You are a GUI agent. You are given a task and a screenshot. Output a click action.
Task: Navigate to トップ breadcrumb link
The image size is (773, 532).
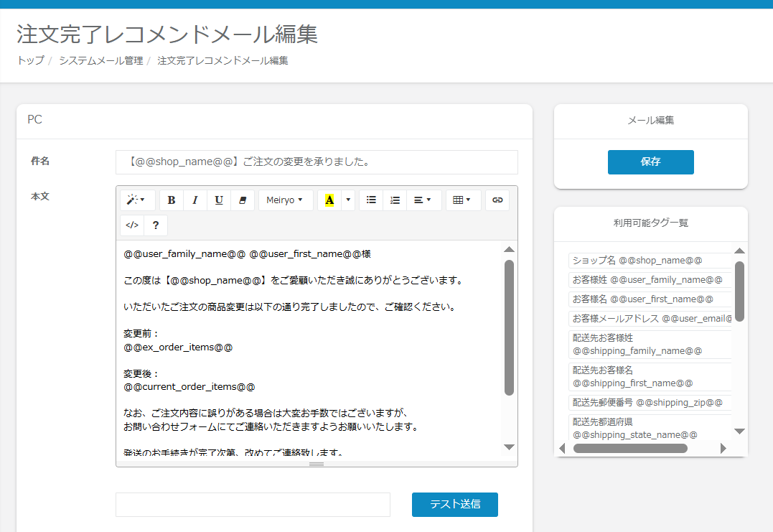(30, 61)
